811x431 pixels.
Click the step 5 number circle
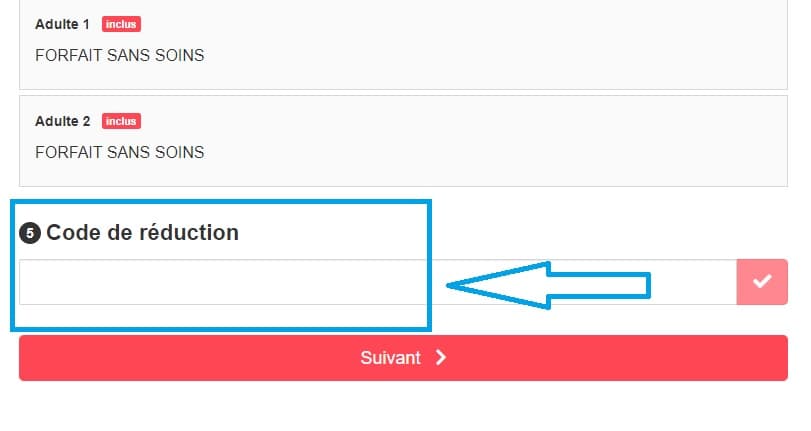(x=30, y=233)
